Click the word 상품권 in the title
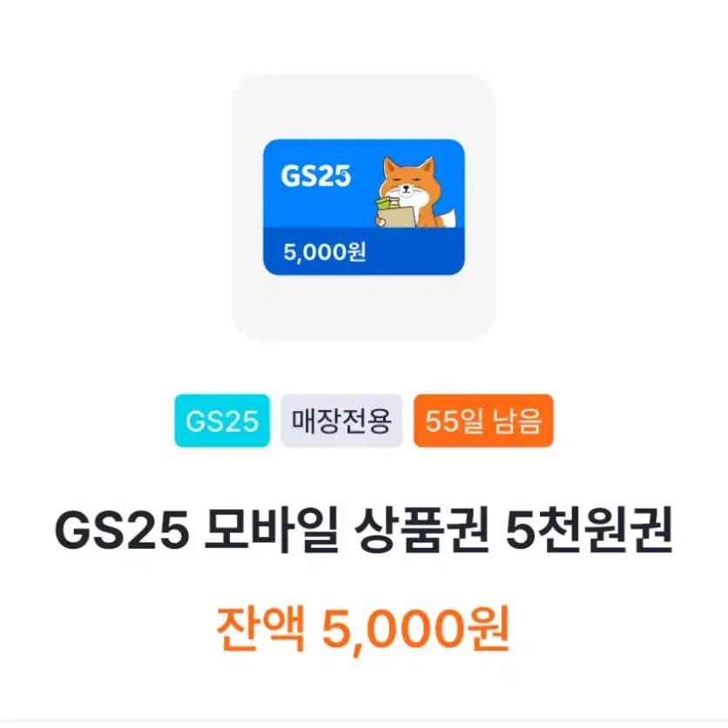Screen dimensions: 728x728 pyautogui.click(x=421, y=529)
